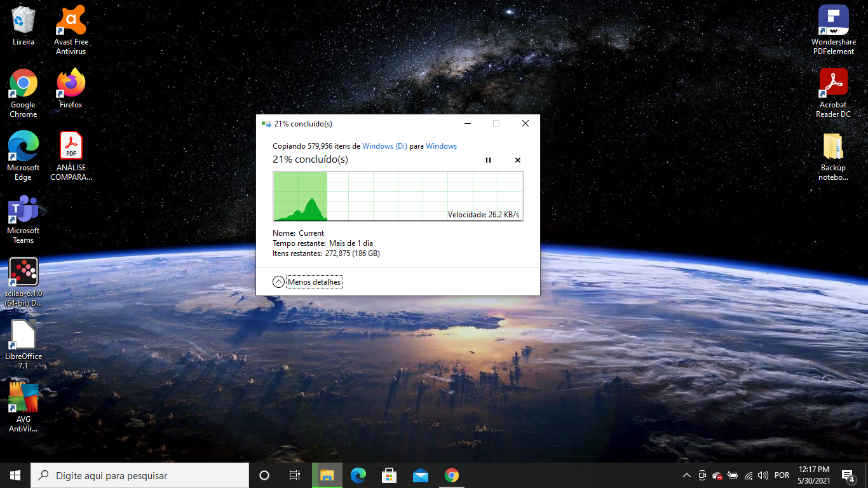This screenshot has width=868, height=488.
Task: Open Avast Free Antivirus desktop shortcut
Action: pos(71,30)
